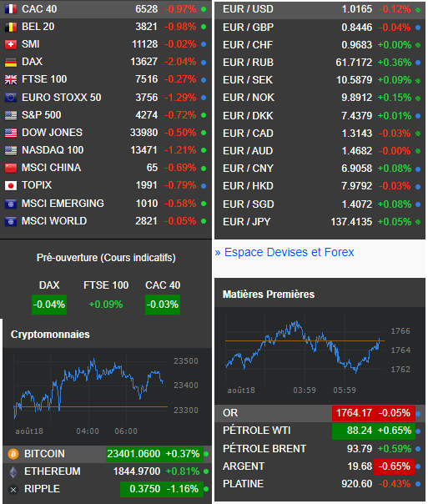The image size is (428, 504).
Task: Click the French flag next to CAC 40
Action: pyautogui.click(x=11, y=9)
